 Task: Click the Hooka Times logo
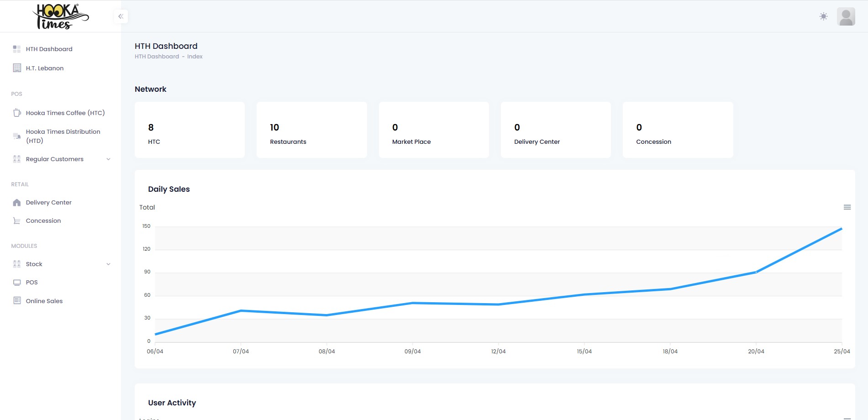[61, 17]
